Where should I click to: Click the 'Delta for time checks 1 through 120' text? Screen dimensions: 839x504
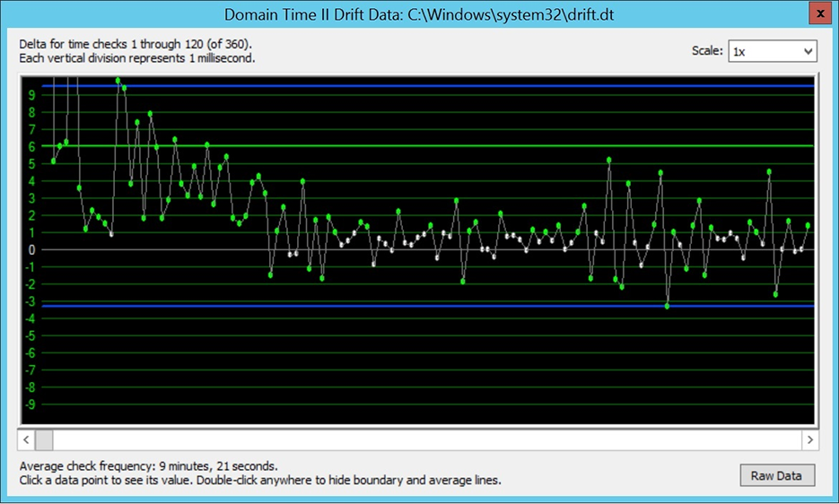135,44
